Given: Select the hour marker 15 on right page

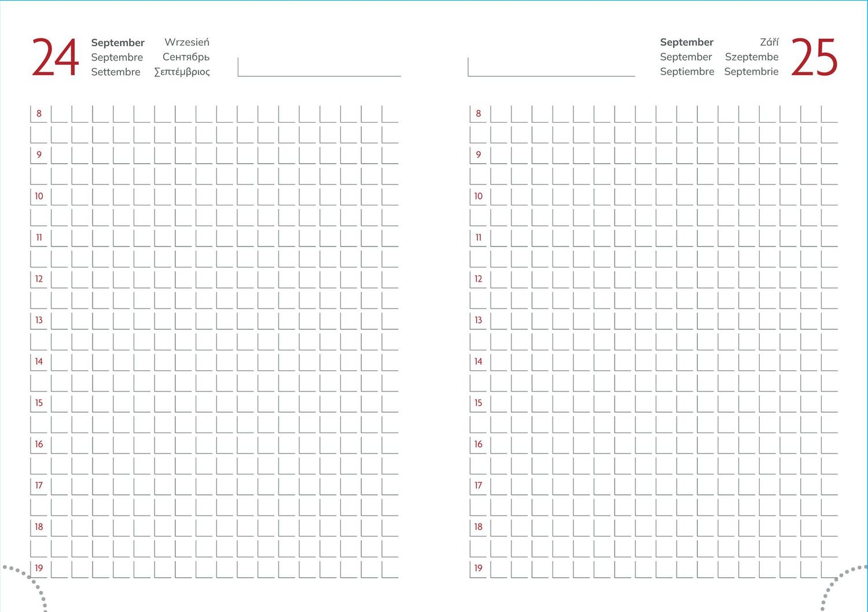Looking at the screenshot, I should pyautogui.click(x=478, y=403).
